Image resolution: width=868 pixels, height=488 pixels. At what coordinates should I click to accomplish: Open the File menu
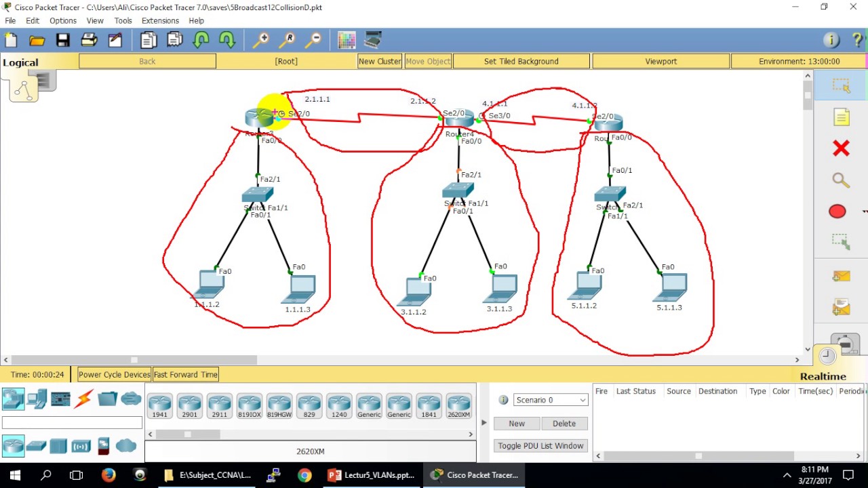click(x=10, y=21)
